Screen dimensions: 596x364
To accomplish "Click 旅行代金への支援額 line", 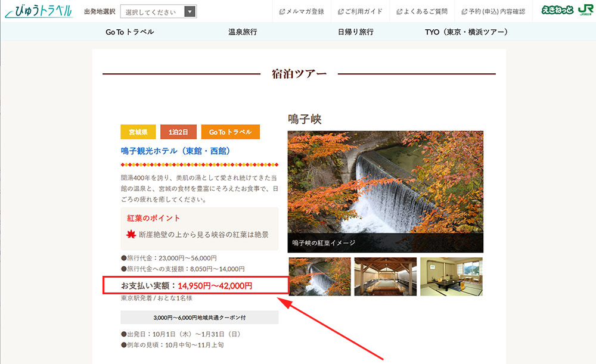I will point(182,269).
